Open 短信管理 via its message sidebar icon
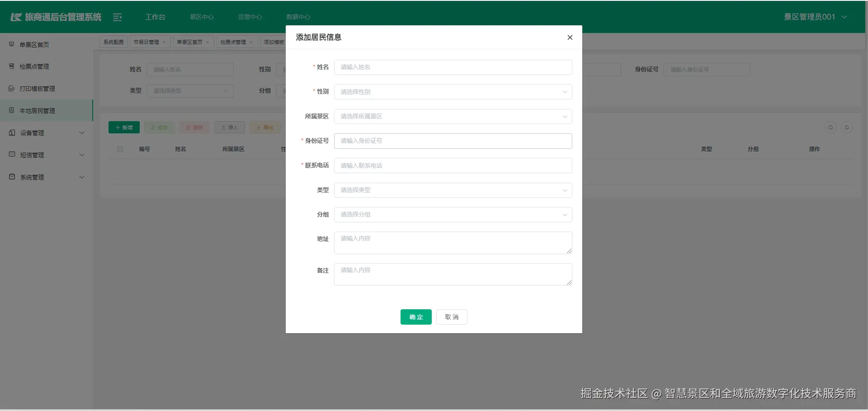Screen dimensions: 868x411 pyautogui.click(x=11, y=155)
